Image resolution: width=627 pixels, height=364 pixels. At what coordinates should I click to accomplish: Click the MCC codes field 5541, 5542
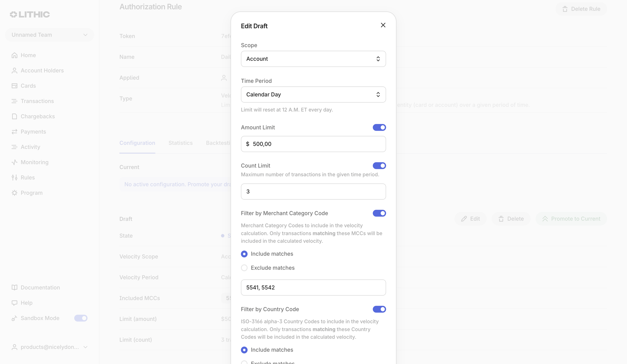(x=313, y=288)
